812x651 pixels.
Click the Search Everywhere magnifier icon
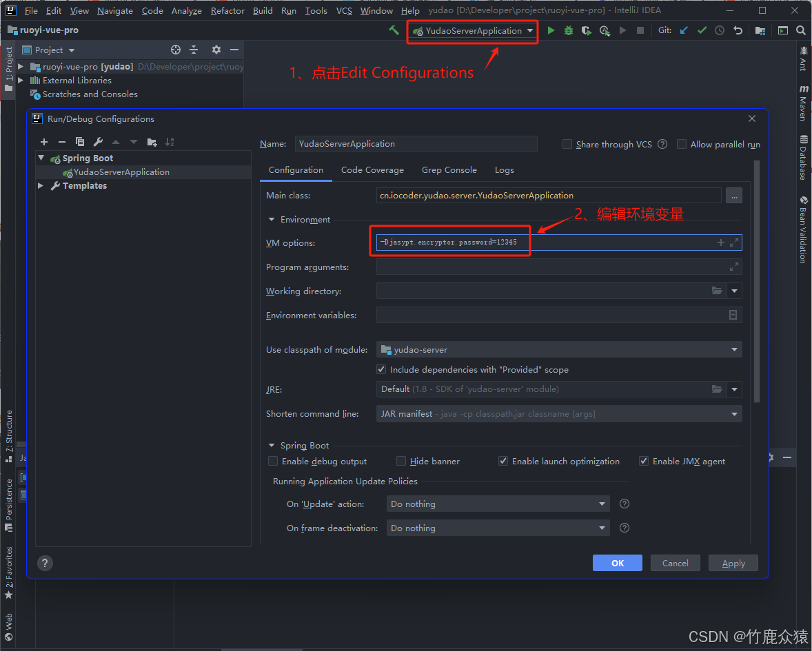tap(800, 30)
